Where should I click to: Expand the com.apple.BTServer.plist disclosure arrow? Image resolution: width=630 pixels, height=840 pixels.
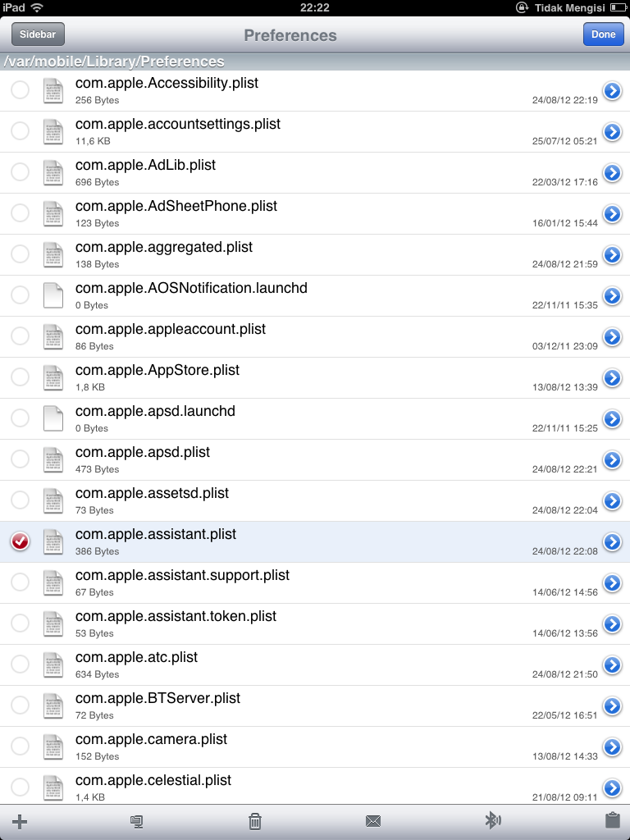tap(612, 705)
